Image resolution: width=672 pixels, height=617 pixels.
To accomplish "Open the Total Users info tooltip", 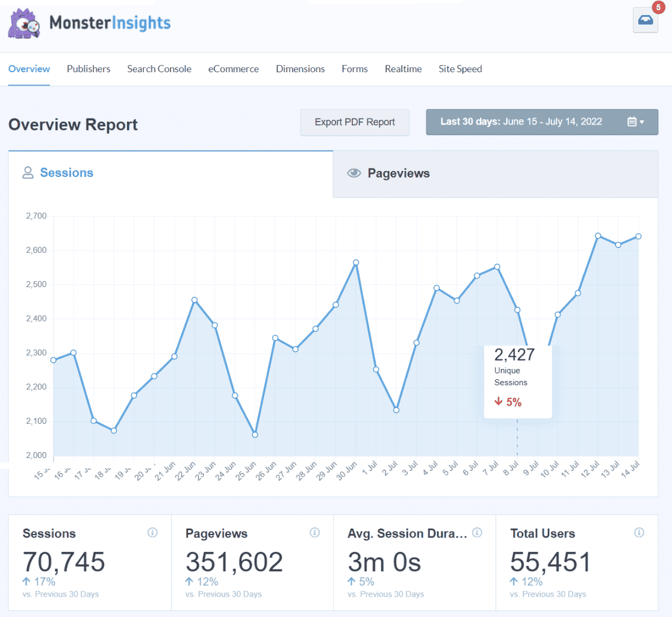I will 639,533.
